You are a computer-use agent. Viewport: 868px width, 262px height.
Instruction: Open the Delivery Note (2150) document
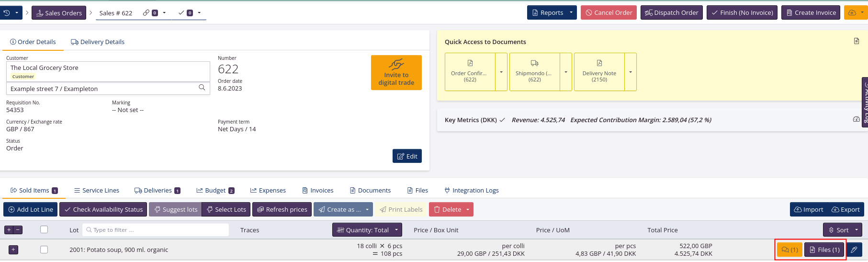coord(599,72)
